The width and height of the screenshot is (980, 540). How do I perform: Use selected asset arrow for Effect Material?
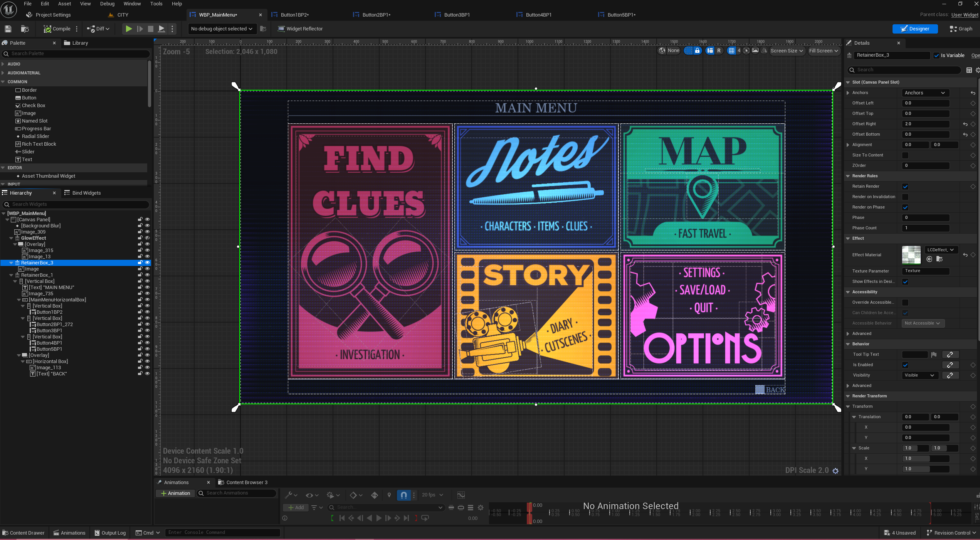(930, 259)
